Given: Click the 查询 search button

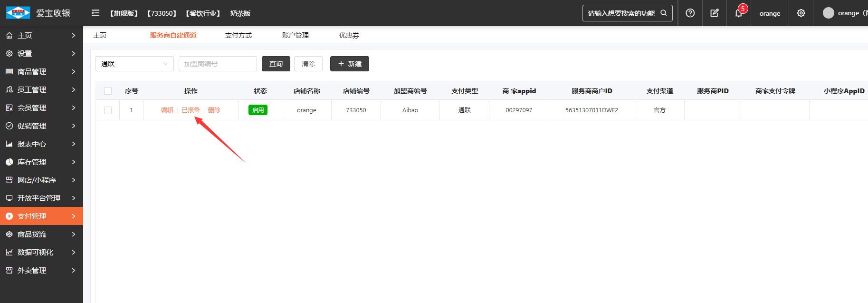Looking at the screenshot, I should (276, 64).
